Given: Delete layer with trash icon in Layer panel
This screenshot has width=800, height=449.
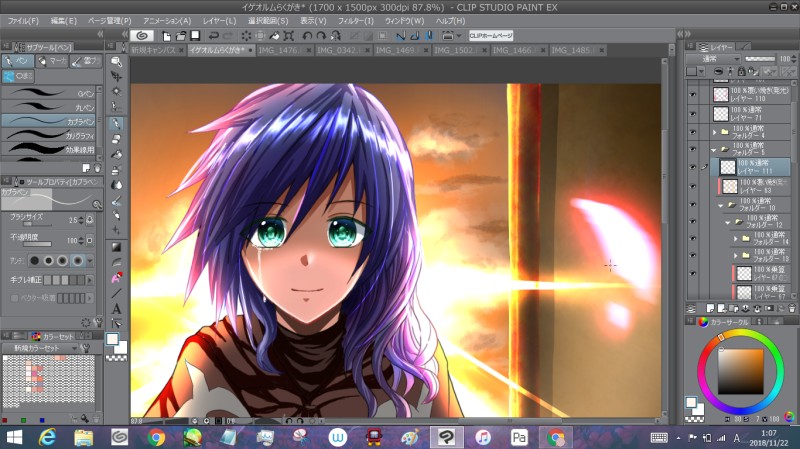Looking at the screenshot, I should tap(792, 308).
